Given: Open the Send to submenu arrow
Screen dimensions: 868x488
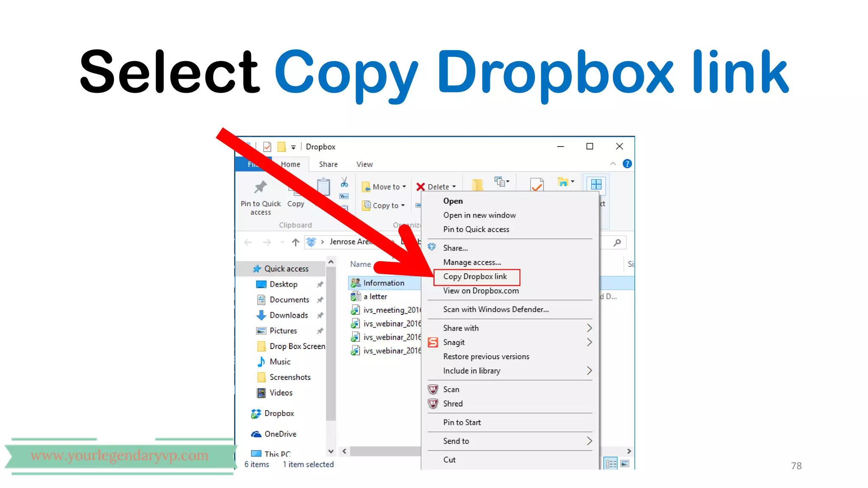Looking at the screenshot, I should click(589, 441).
